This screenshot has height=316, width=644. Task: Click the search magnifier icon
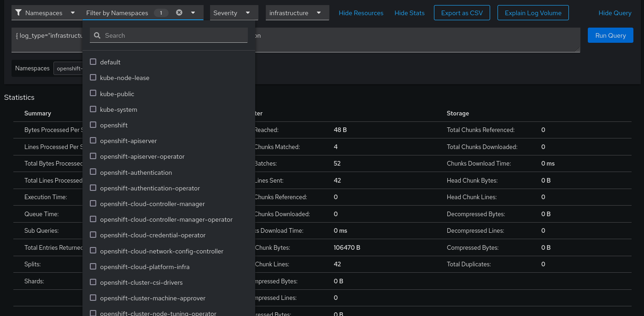[97, 35]
